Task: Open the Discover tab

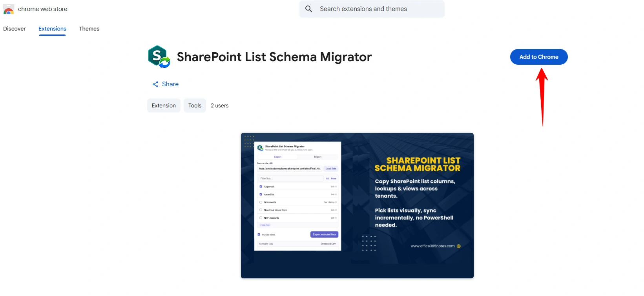Action: (x=15, y=29)
